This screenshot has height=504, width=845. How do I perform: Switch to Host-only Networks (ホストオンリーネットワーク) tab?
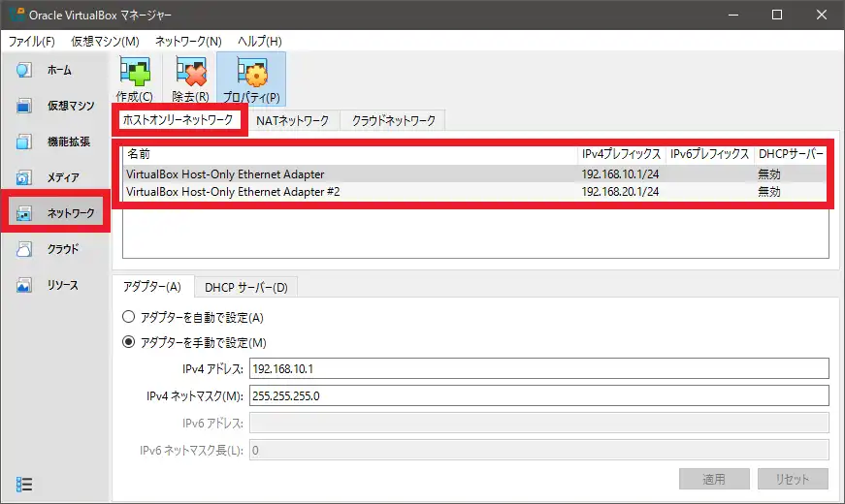(x=178, y=119)
